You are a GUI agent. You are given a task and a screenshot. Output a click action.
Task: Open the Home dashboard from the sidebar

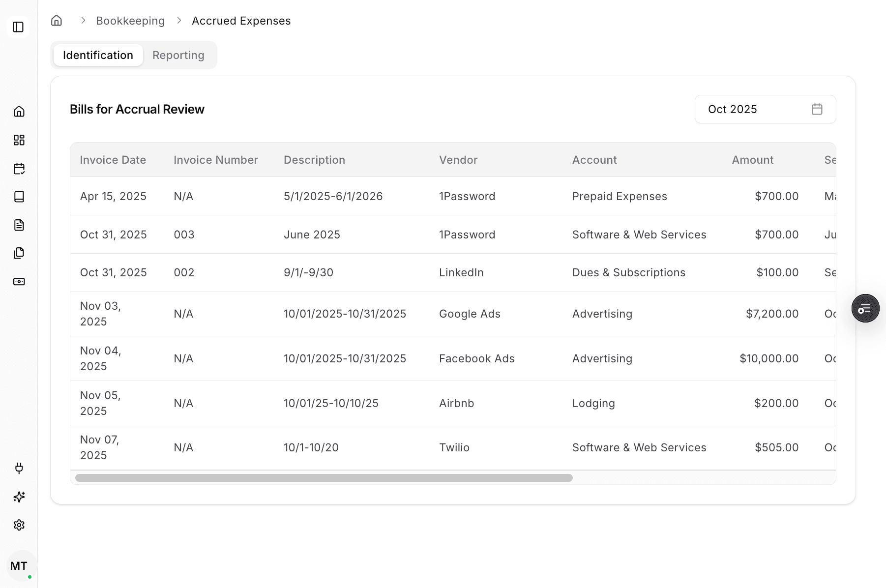tap(19, 112)
